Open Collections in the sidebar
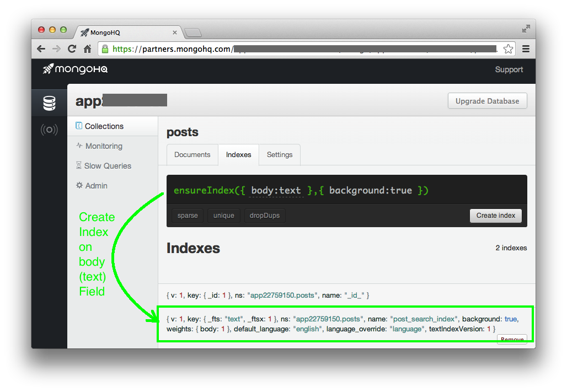Screen dimensions: 567x392 (113, 126)
